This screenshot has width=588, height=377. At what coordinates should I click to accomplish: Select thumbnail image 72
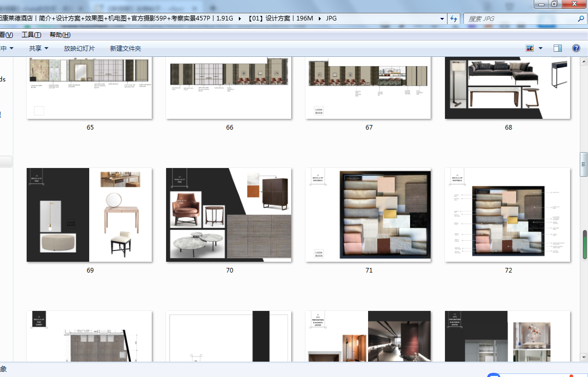[508, 215]
